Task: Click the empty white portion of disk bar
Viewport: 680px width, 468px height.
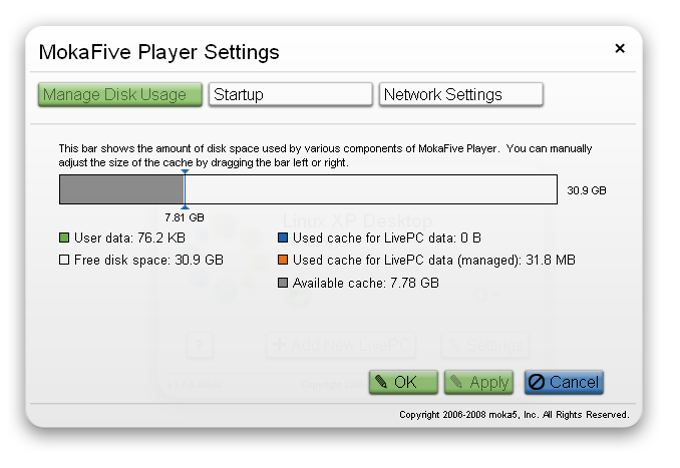Action: pos(371,190)
